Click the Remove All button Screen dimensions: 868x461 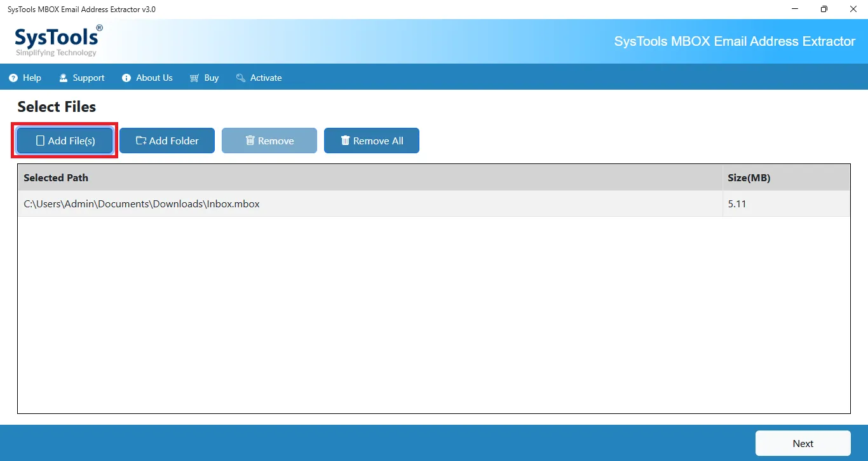tap(372, 141)
